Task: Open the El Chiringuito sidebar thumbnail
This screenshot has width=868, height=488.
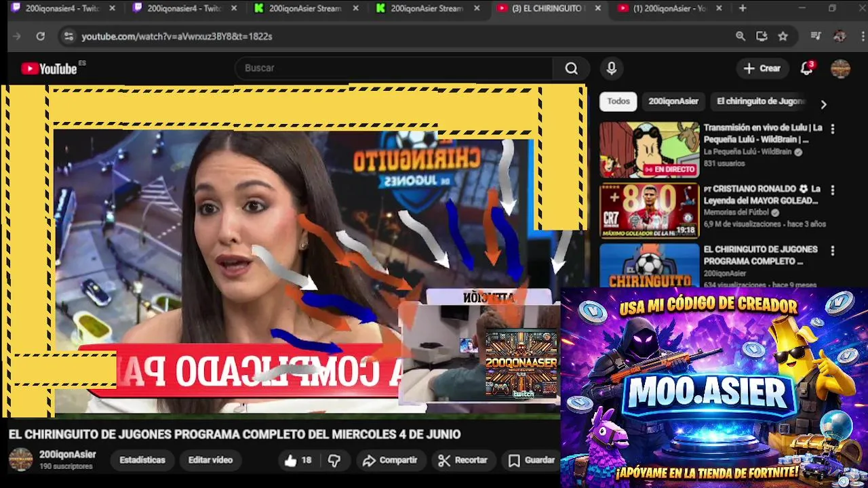Action: pos(649,266)
